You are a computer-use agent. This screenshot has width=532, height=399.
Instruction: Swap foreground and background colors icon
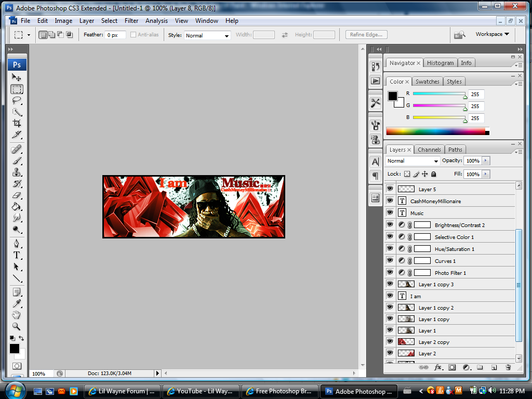[x=21, y=338]
